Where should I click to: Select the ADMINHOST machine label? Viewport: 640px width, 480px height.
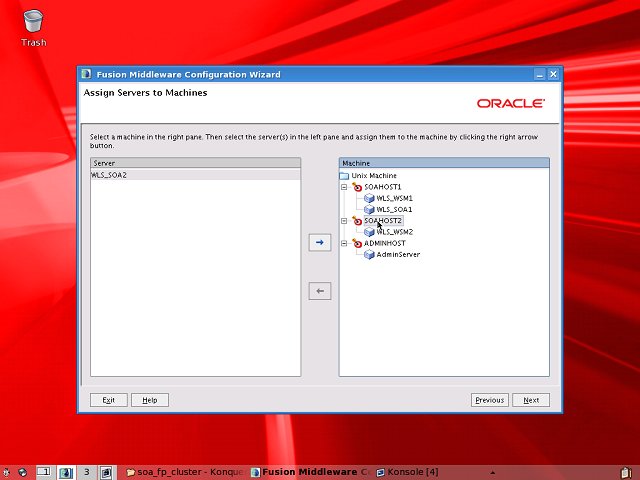tap(385, 243)
